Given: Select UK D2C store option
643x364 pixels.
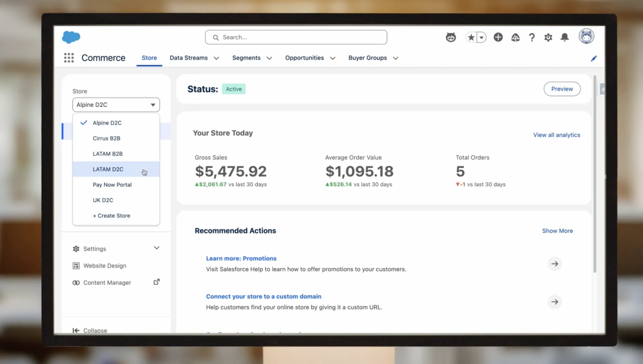Looking at the screenshot, I should point(116,200).
